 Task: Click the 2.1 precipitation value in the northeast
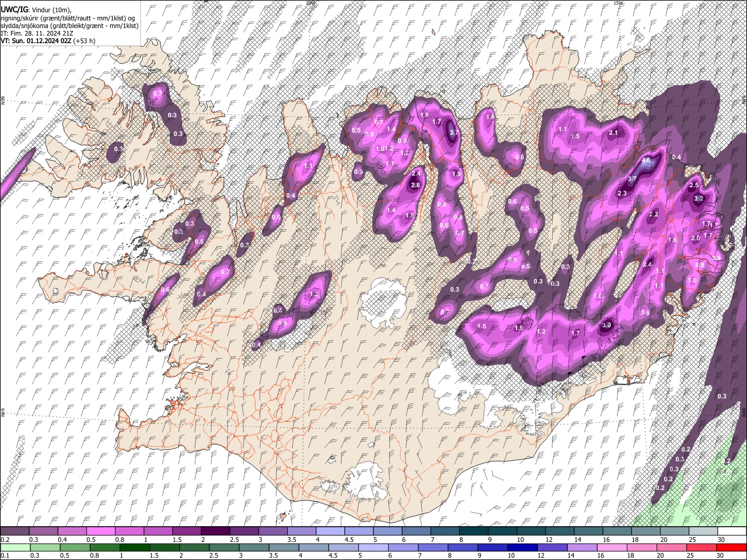613,132
